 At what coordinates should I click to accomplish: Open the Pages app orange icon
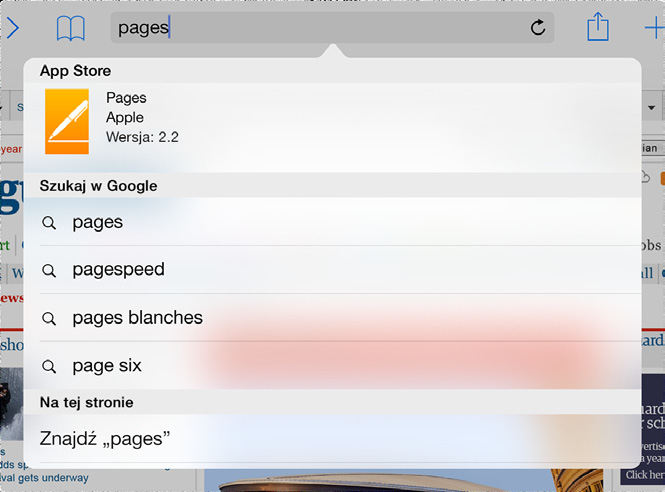[x=67, y=121]
